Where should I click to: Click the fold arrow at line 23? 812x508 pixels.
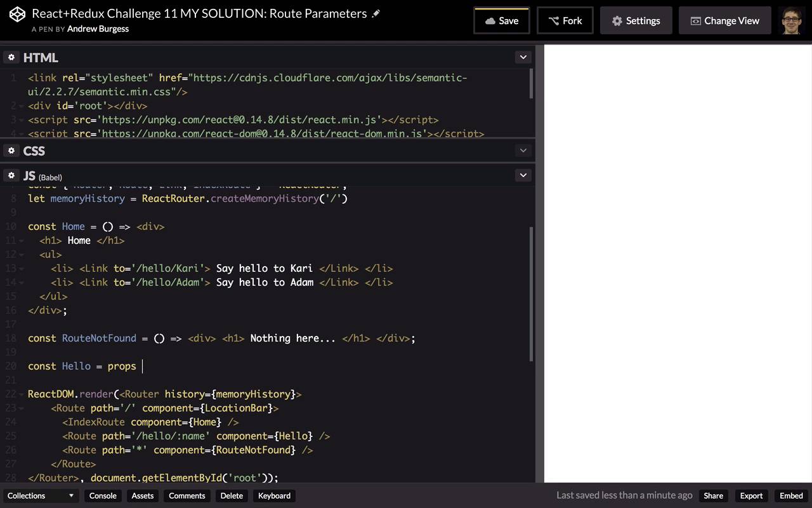coord(23,408)
